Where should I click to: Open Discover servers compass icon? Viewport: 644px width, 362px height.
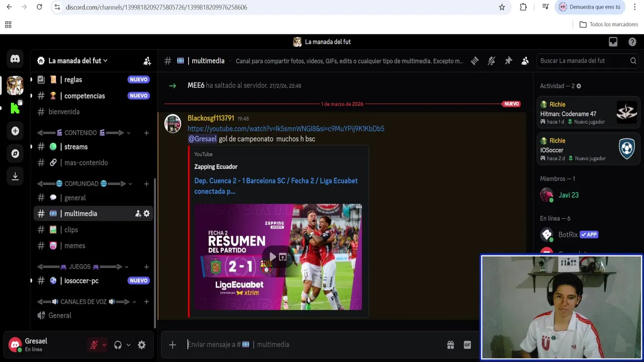click(15, 153)
